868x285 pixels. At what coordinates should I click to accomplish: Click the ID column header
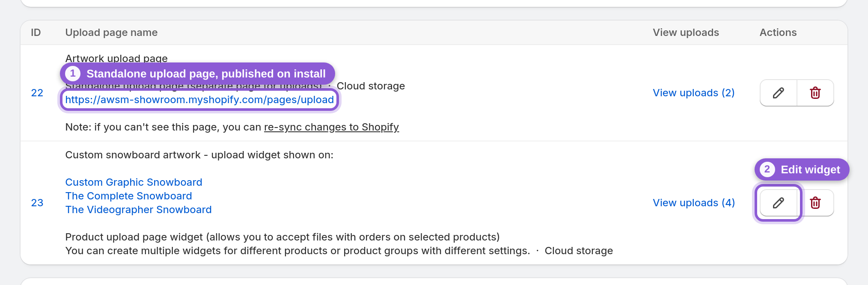point(36,33)
